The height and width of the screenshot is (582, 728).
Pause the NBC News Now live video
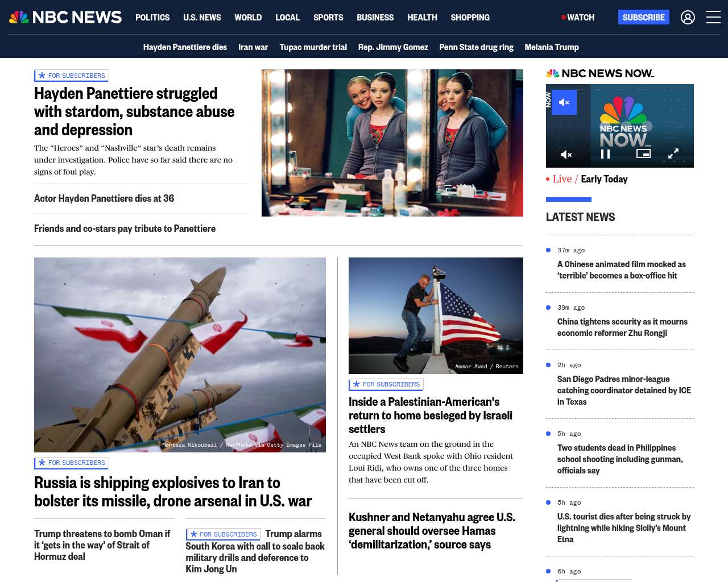pos(606,154)
